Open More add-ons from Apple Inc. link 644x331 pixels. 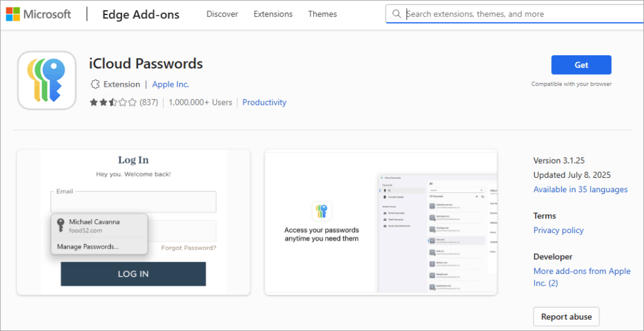[582, 277]
